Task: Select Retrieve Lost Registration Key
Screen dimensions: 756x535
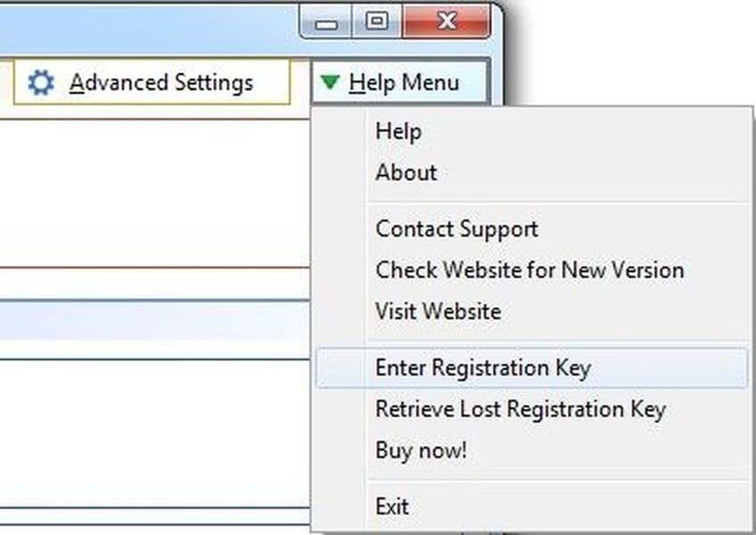Action: tap(520, 410)
